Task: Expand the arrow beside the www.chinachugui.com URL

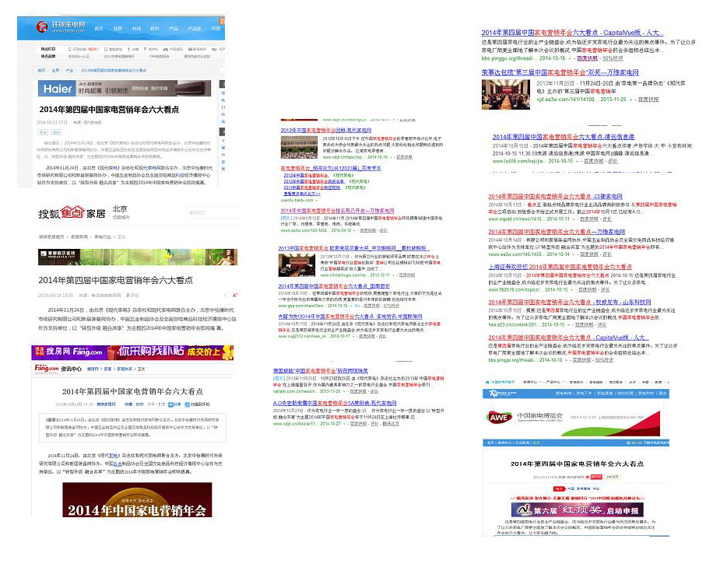Action: pos(394,275)
